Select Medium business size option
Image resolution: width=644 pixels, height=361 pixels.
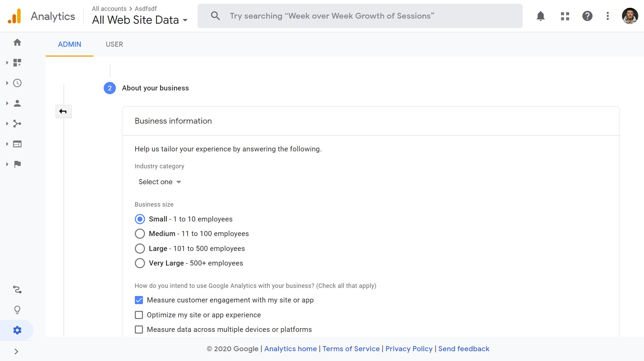(x=140, y=234)
